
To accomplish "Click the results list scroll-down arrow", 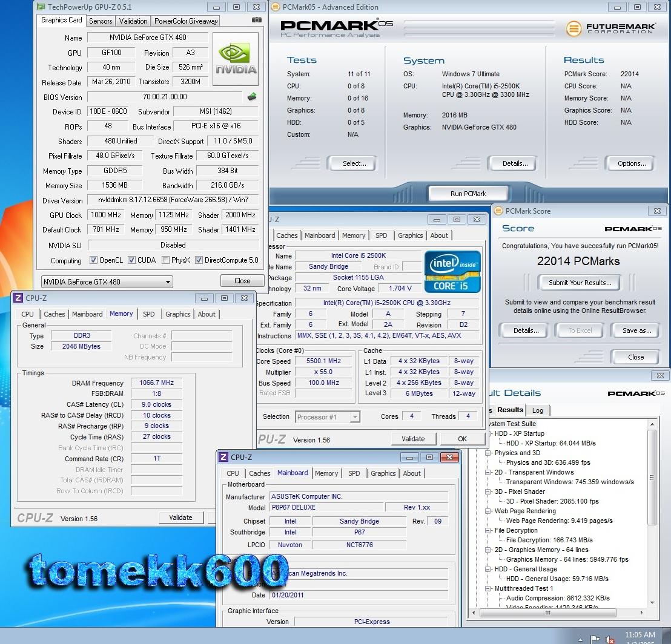I will (x=652, y=602).
